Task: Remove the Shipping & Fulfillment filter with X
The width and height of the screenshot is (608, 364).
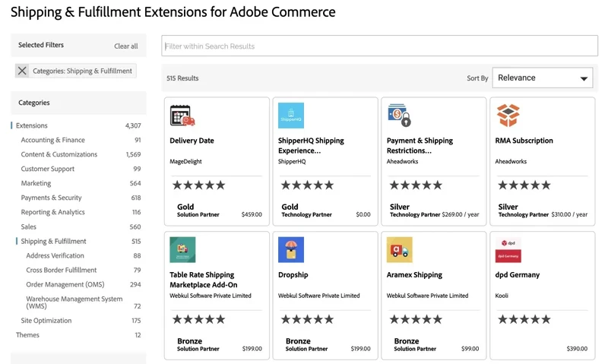Action: point(22,71)
